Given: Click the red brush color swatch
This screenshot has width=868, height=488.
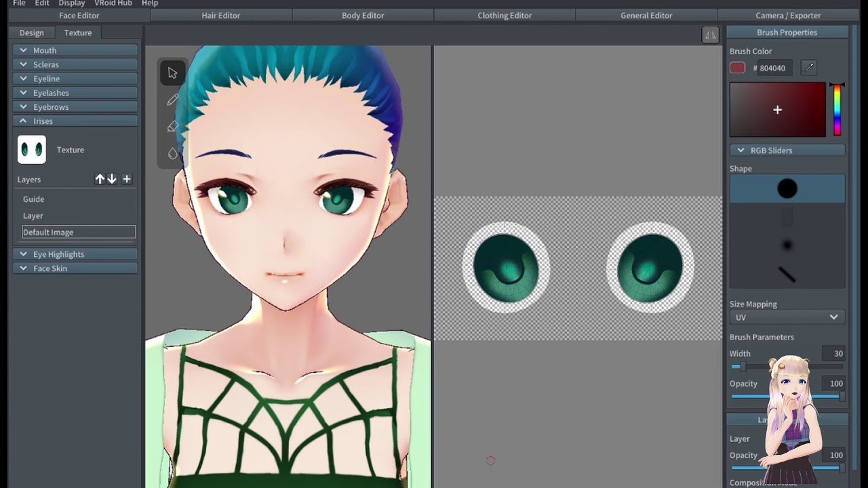Looking at the screenshot, I should click(x=737, y=68).
